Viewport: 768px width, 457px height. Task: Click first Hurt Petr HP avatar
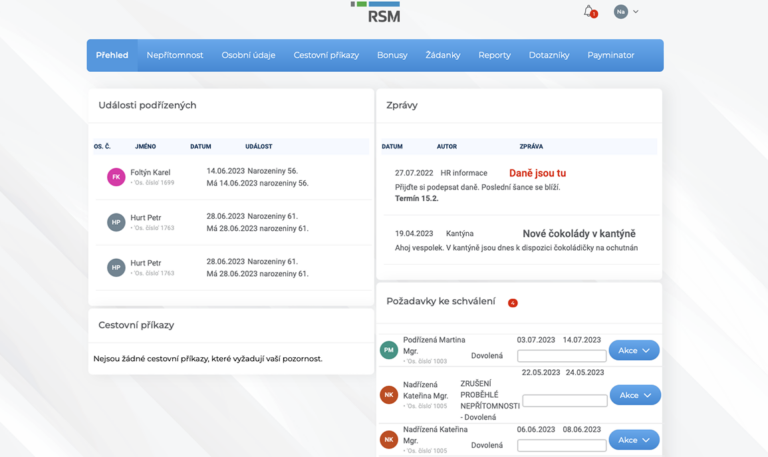point(116,222)
